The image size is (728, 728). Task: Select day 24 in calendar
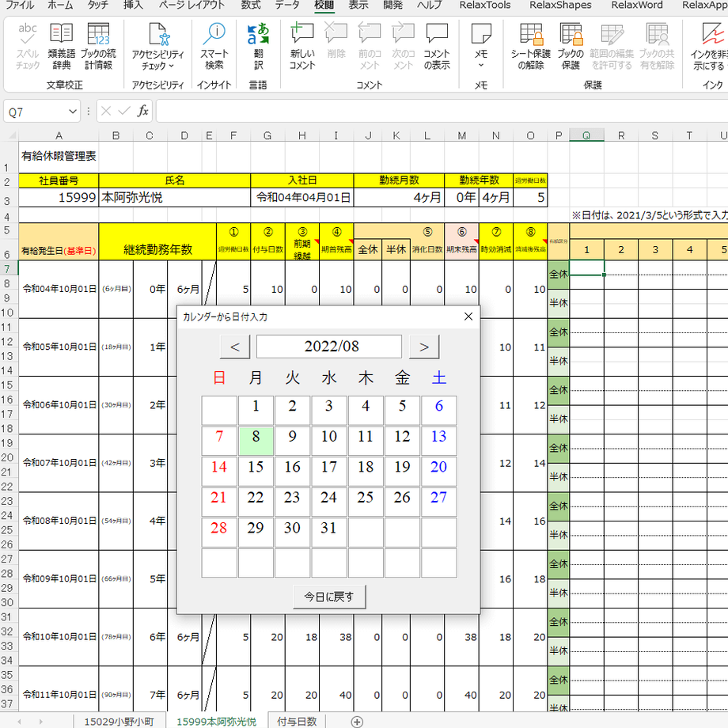coord(328,502)
